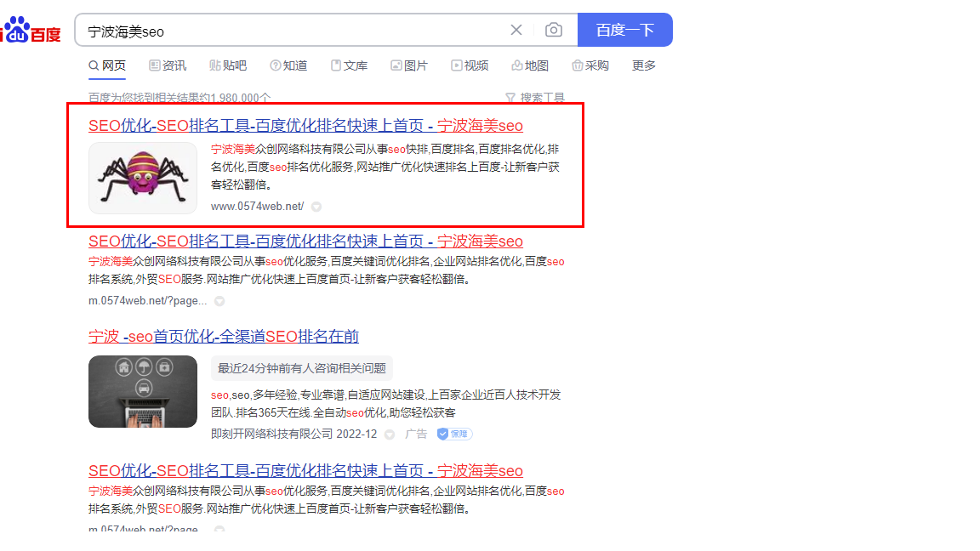Image resolution: width=980 pixels, height=551 pixels.
Task: Click the 搜索工具 funnel icon
Action: pos(509,98)
